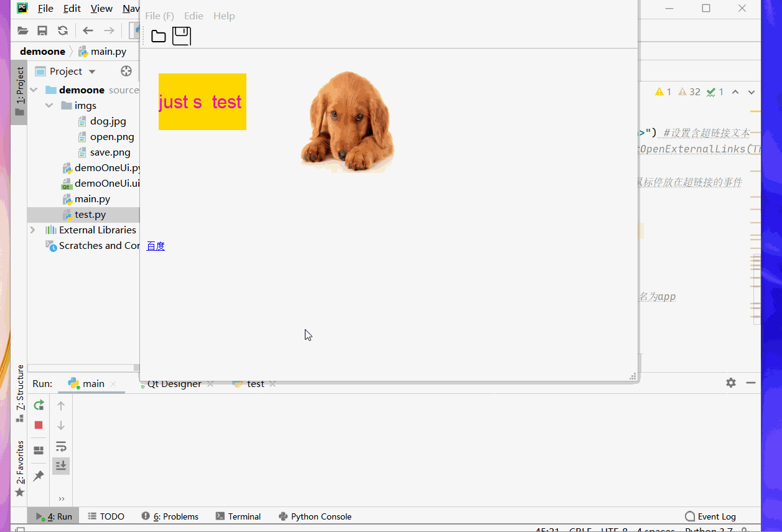Click the up stack trace arrow in Run panel
The image size is (782, 532).
pos(61,406)
